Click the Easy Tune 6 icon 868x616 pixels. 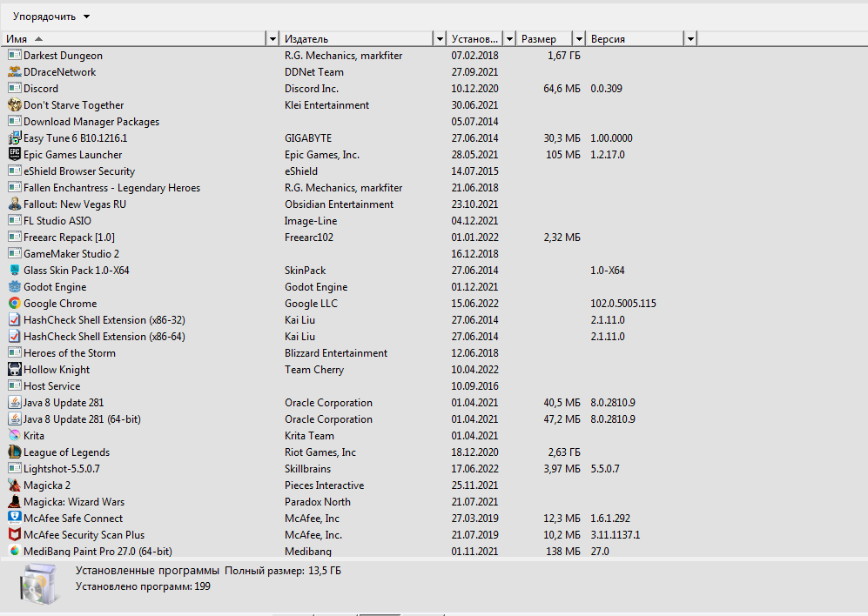click(15, 137)
